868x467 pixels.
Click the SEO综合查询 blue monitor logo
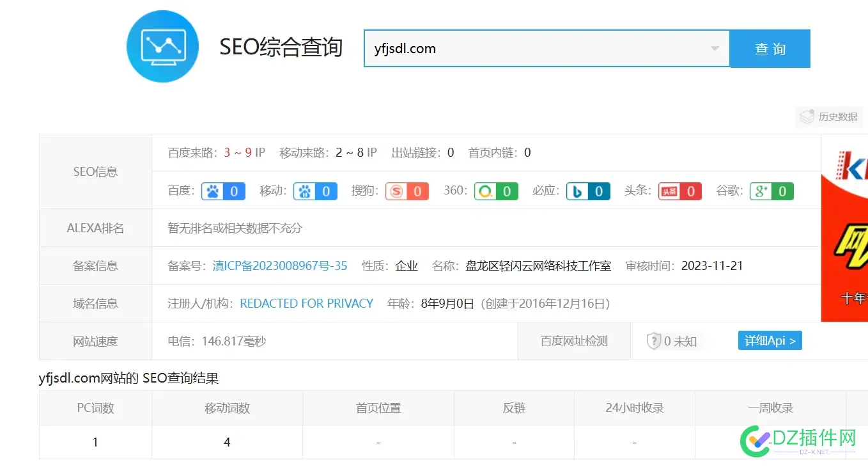(x=162, y=46)
